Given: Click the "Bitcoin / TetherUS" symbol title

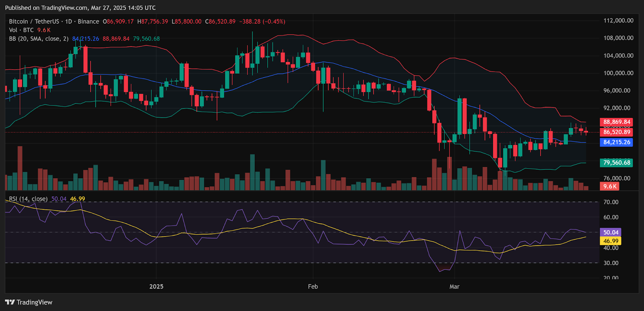Looking at the screenshot, I should 34,21.
